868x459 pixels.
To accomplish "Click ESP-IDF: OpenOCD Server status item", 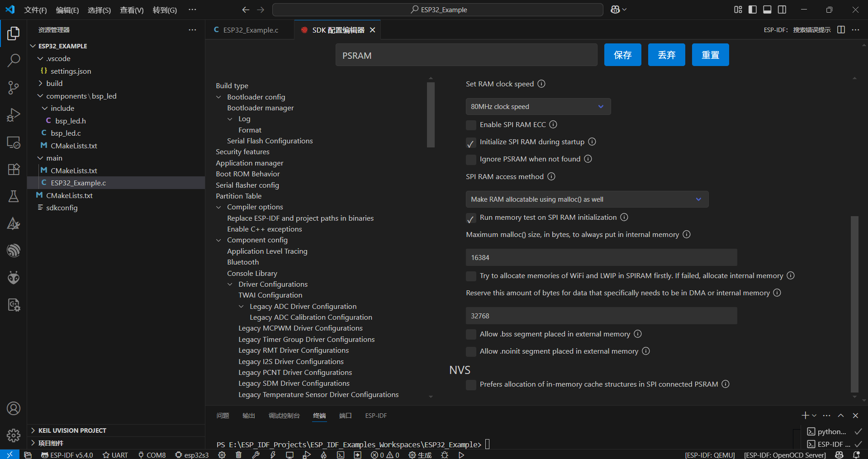I will pos(785,455).
